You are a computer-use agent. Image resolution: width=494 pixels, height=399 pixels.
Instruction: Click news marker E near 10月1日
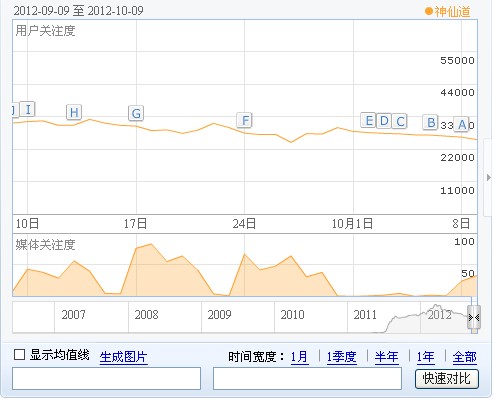tap(368, 120)
